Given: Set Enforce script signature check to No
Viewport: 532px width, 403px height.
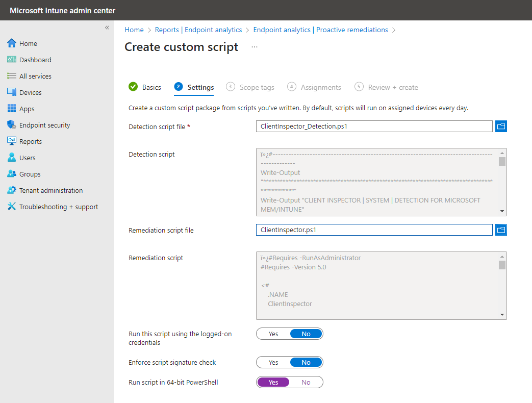Looking at the screenshot, I should point(306,362).
